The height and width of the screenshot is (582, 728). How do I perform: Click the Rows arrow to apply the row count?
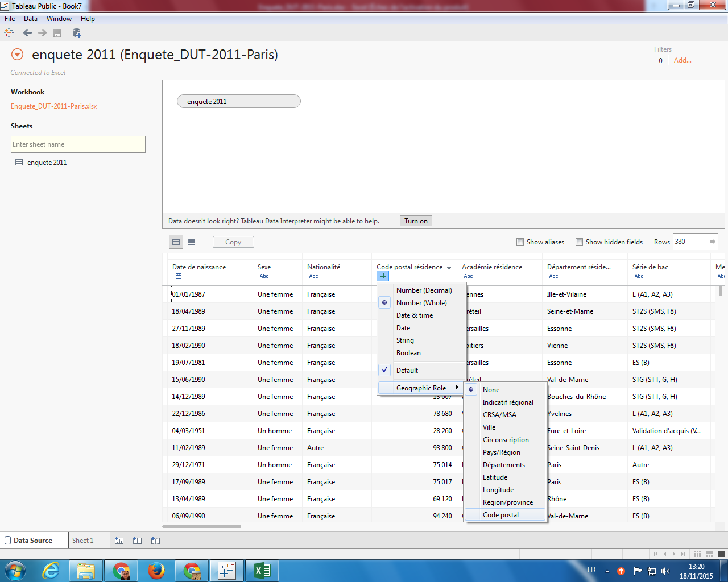click(712, 242)
